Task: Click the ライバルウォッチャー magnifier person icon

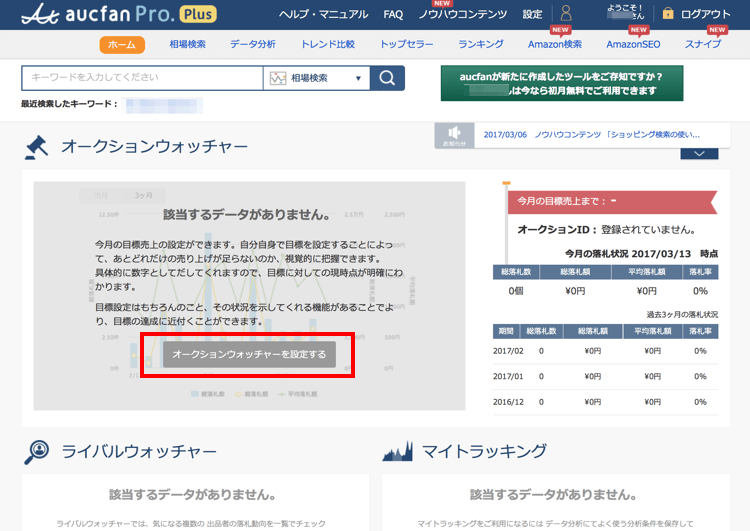Action: click(37, 452)
